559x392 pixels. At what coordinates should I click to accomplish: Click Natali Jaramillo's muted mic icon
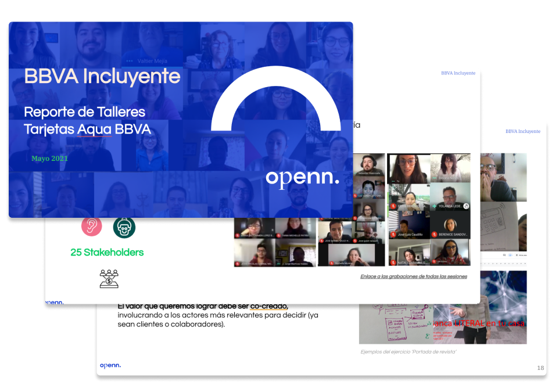point(393,262)
